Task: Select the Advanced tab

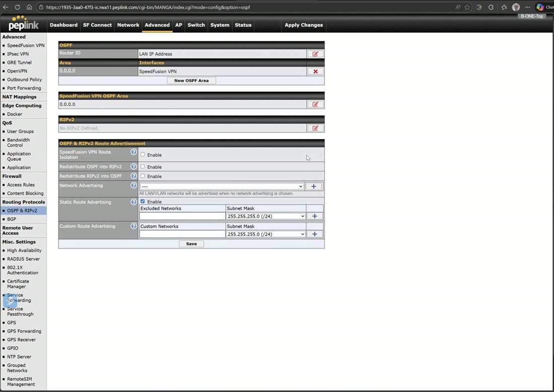Action: tap(157, 25)
